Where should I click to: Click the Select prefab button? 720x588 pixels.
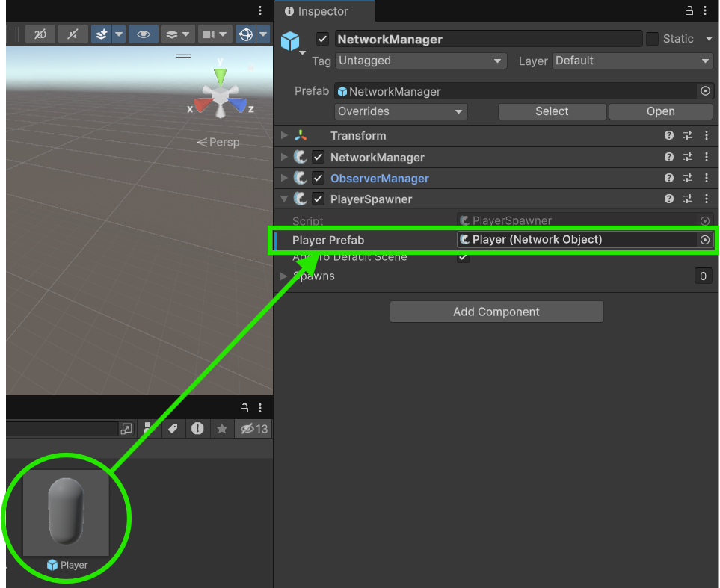(x=552, y=111)
